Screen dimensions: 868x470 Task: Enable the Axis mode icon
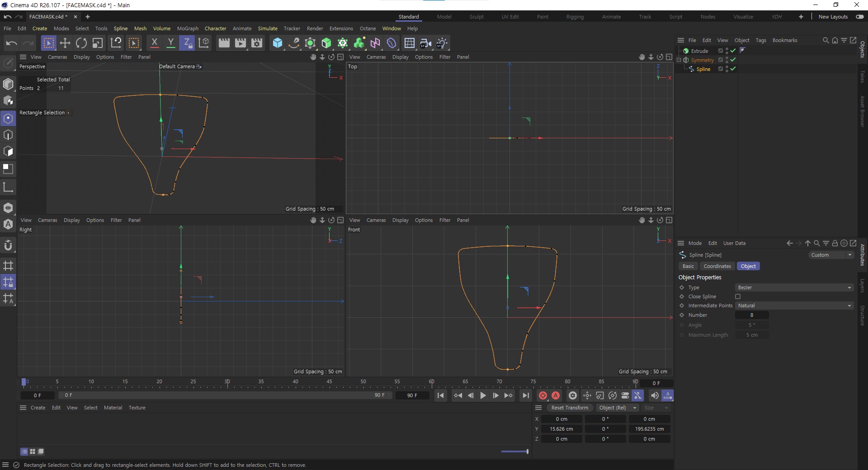click(8, 187)
